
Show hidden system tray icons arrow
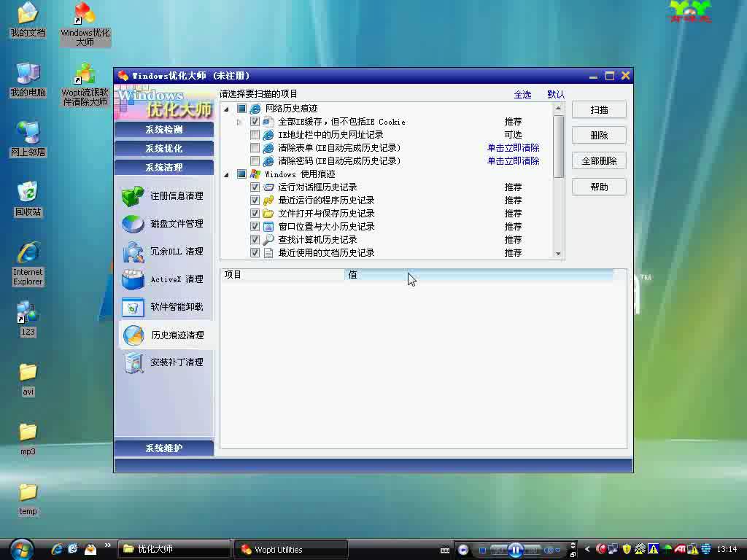pos(587,549)
